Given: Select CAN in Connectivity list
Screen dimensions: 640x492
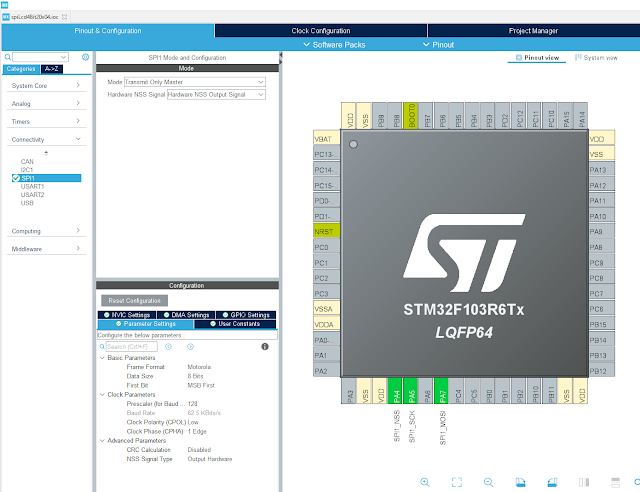Looking at the screenshot, I should pyautogui.click(x=27, y=162).
